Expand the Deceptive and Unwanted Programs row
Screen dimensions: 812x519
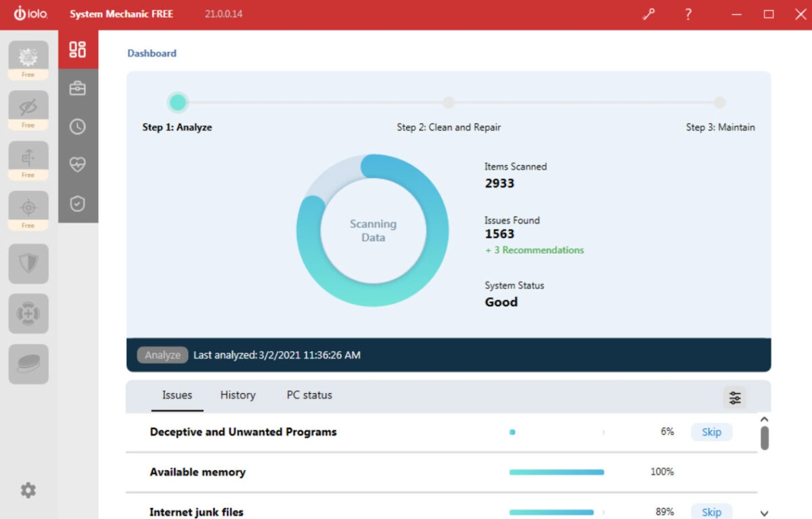(604, 431)
